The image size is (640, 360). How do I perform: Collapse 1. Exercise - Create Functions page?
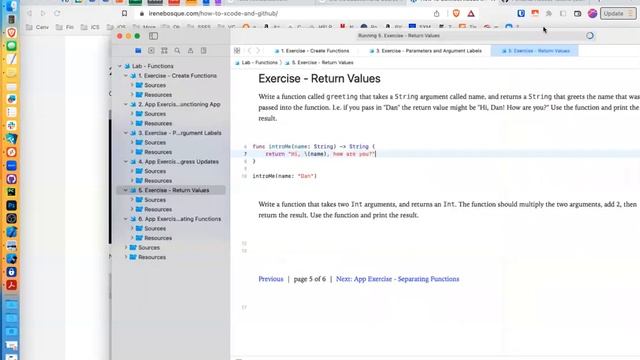coord(126,76)
